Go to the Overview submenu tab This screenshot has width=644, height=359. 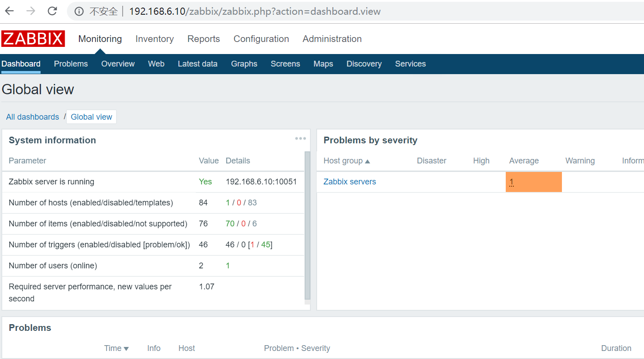[x=118, y=64]
